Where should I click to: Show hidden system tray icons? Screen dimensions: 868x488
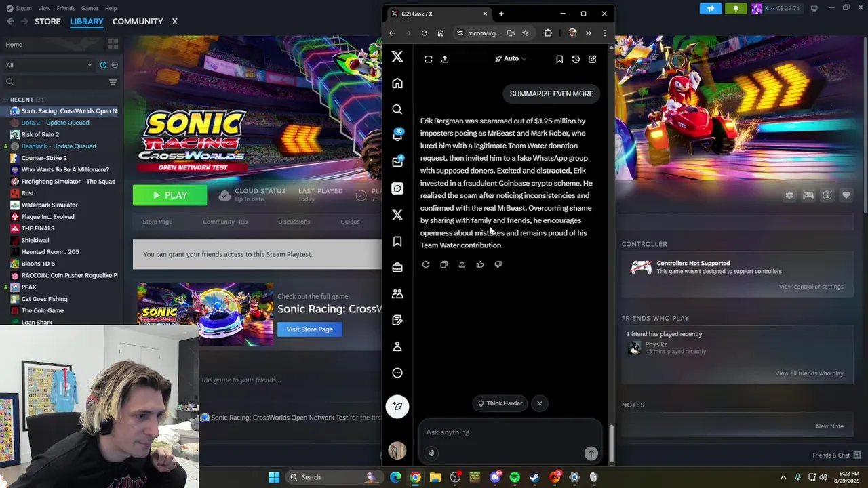(x=783, y=477)
